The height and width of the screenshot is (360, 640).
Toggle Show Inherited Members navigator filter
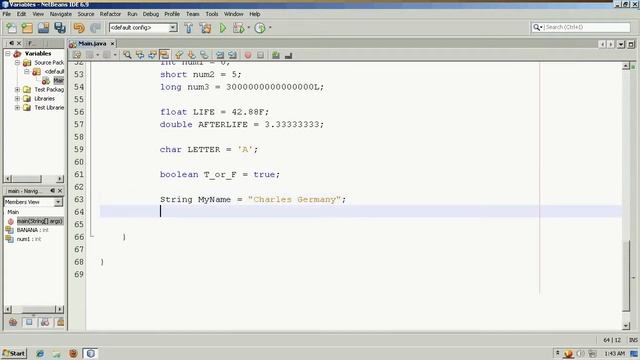[x=13, y=322]
